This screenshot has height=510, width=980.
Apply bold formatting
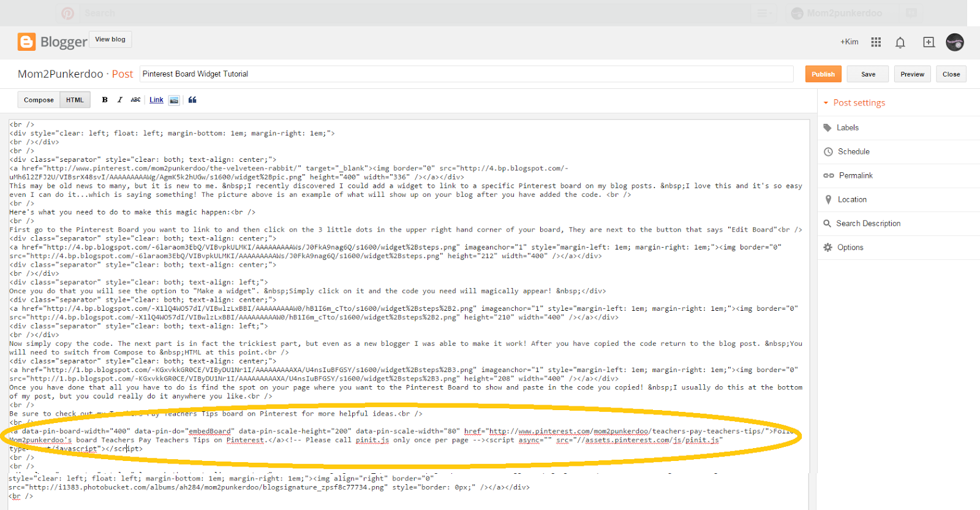click(x=105, y=100)
